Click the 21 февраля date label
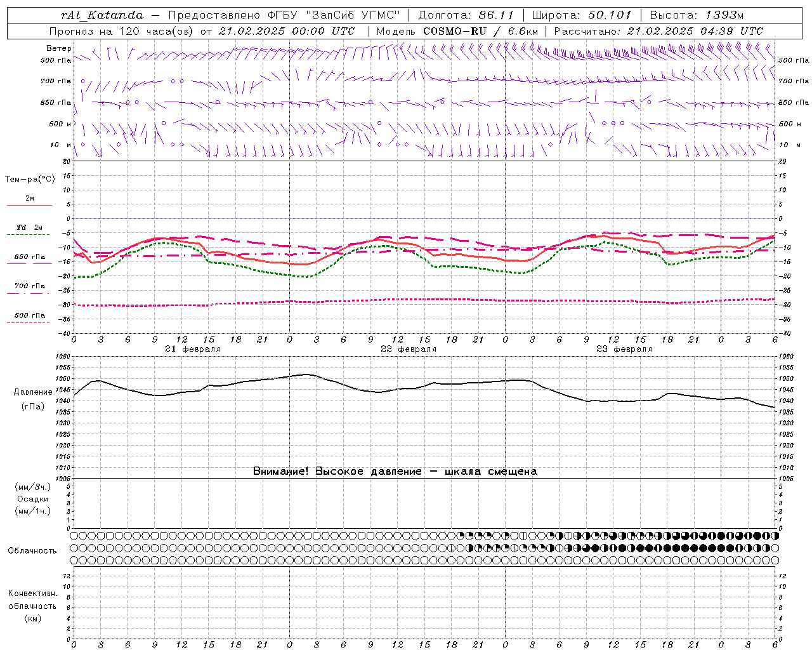The image size is (812, 650). tap(193, 349)
